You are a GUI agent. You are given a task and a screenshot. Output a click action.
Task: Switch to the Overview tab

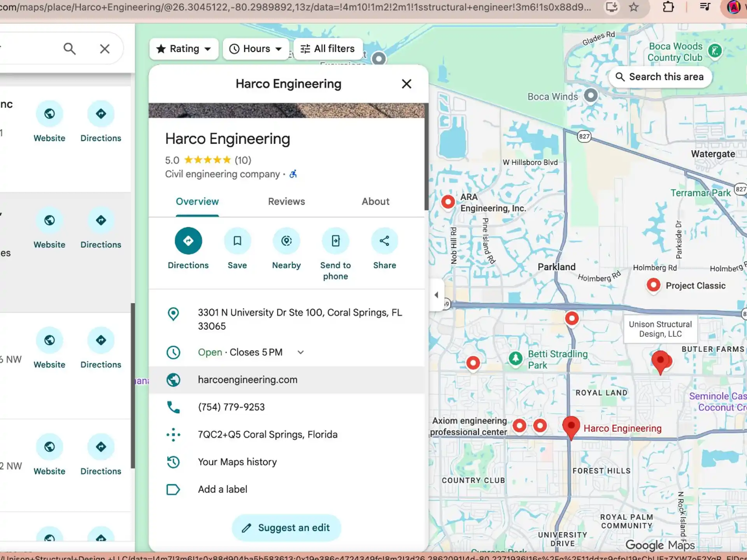[197, 201]
